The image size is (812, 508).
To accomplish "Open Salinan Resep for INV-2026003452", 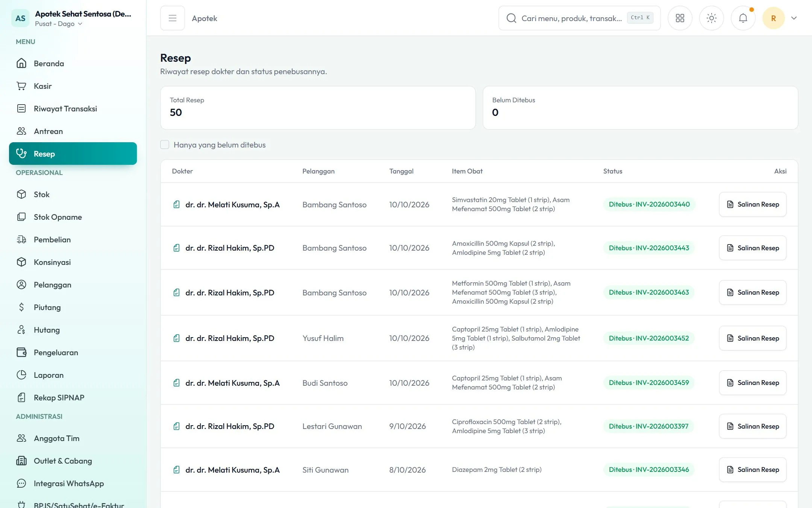I will pos(753,338).
